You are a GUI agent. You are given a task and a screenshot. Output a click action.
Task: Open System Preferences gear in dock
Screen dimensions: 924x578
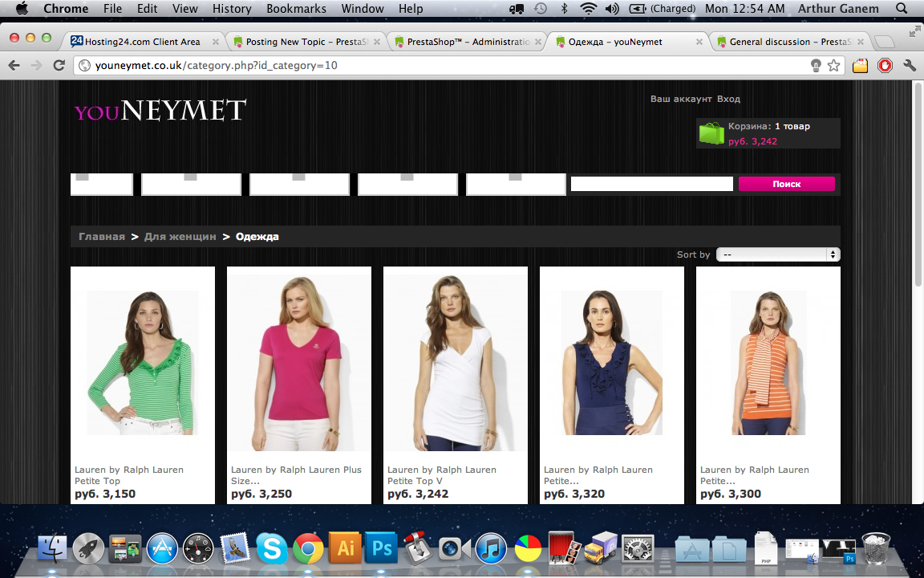pyautogui.click(x=638, y=548)
